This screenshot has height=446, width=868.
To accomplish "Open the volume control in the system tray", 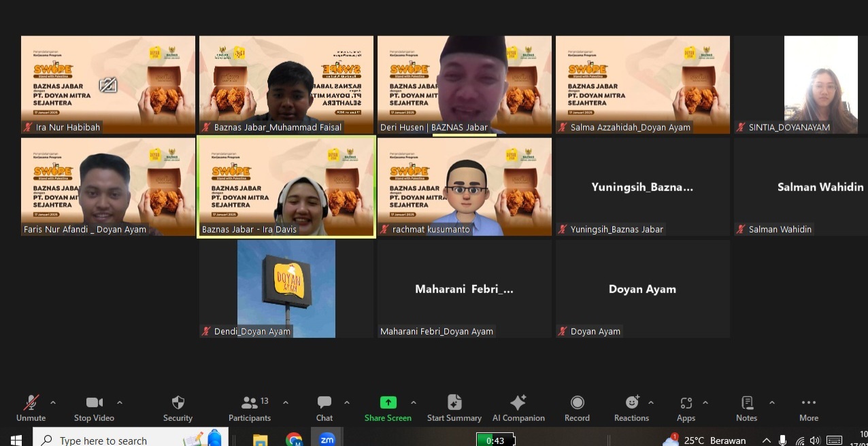I will (x=815, y=441).
